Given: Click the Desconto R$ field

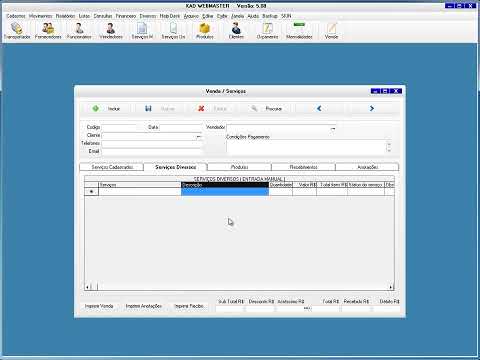Looking at the screenshot, I should (261, 309).
